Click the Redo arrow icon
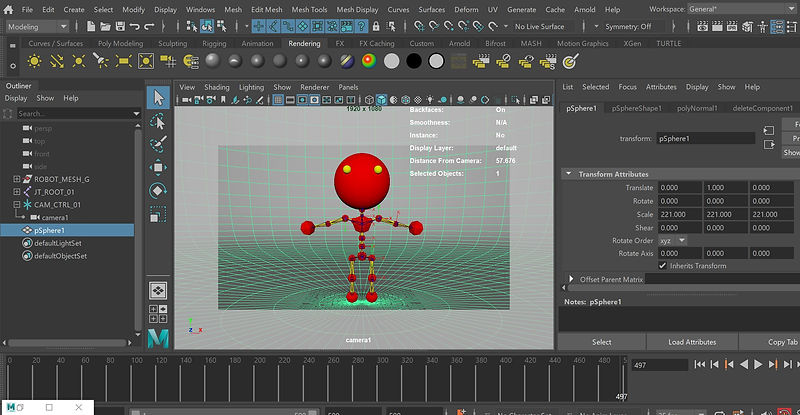 (149, 26)
